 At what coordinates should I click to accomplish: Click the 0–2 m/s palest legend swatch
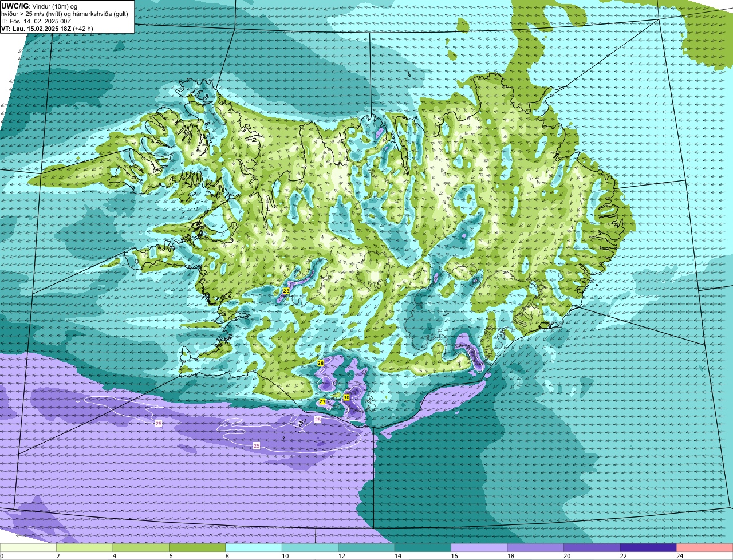point(29,547)
